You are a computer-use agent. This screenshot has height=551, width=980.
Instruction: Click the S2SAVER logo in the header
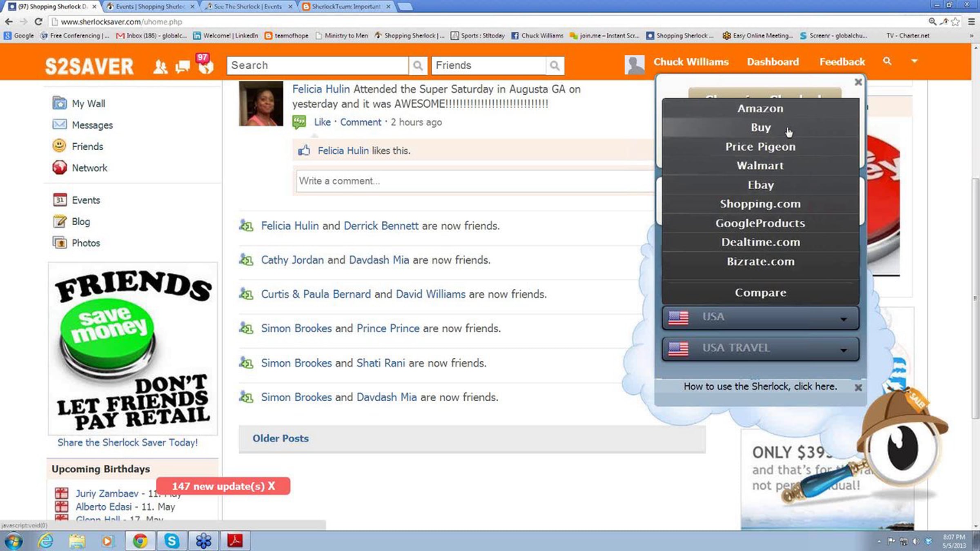pyautogui.click(x=89, y=66)
